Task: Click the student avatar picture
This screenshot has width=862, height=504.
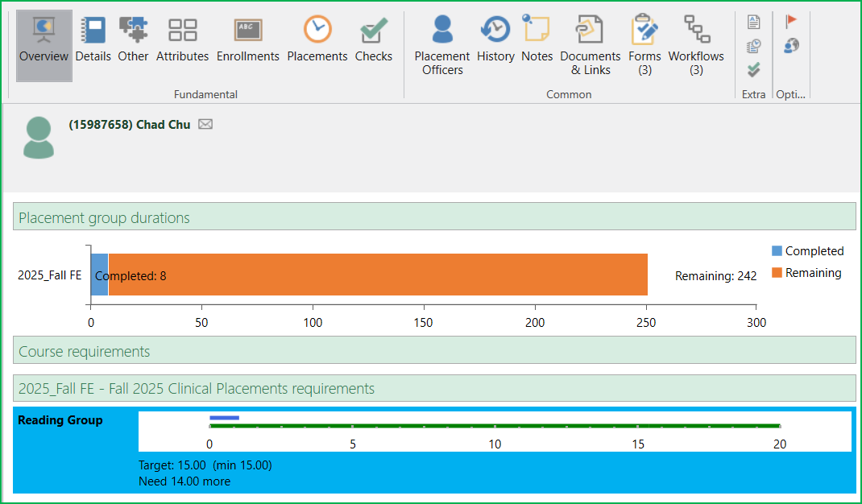Action: click(39, 138)
